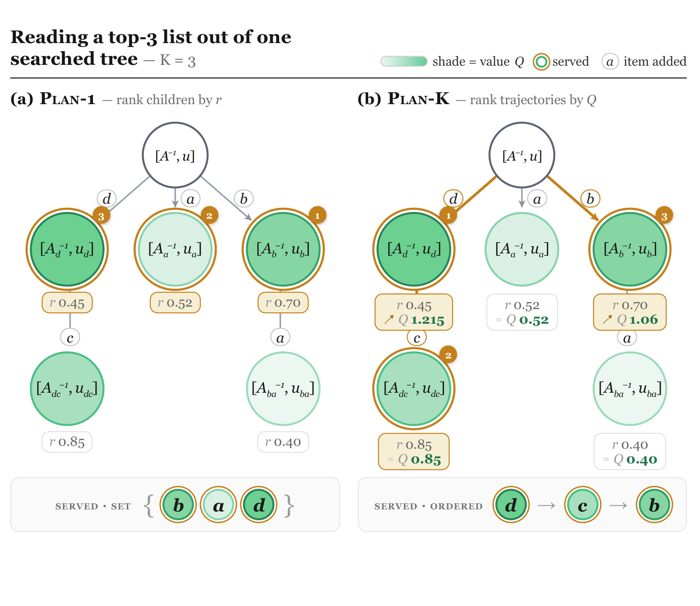Click the r 0.45 Q 1.215 value box
700x606 pixels.
pos(414,312)
